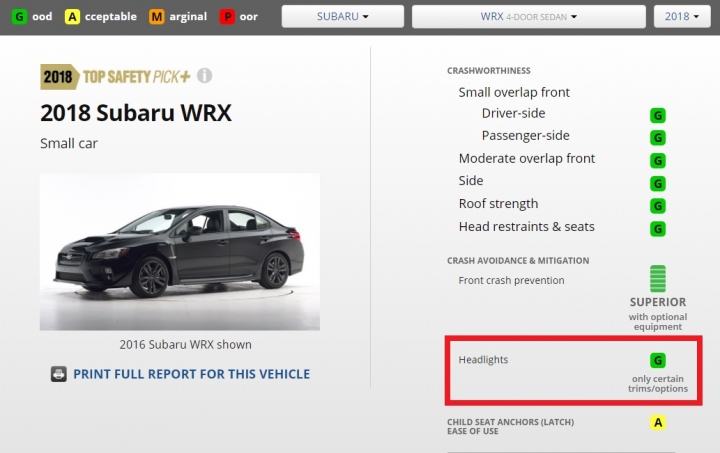Click the SUPERIOR rating text
Image resolution: width=720 pixels, height=453 pixels.
click(x=658, y=302)
